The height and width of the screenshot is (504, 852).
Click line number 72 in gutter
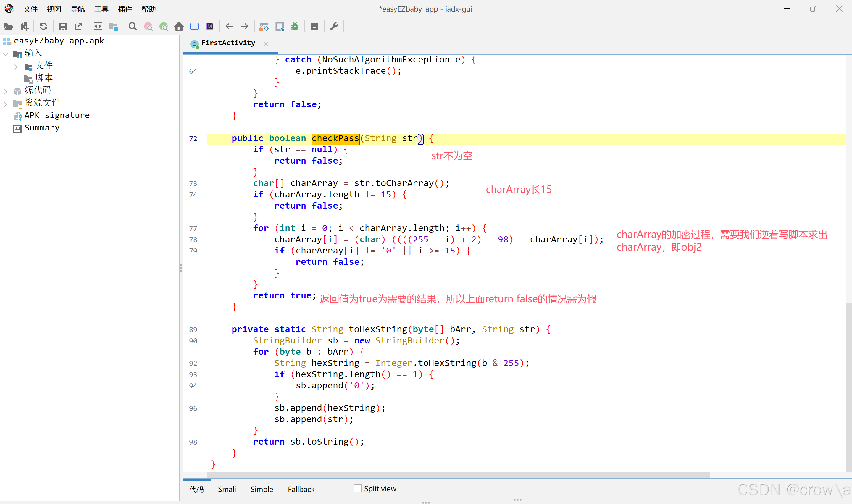(x=193, y=138)
